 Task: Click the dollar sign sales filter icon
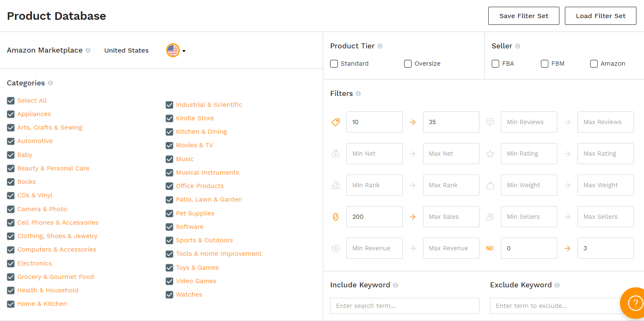point(335,217)
